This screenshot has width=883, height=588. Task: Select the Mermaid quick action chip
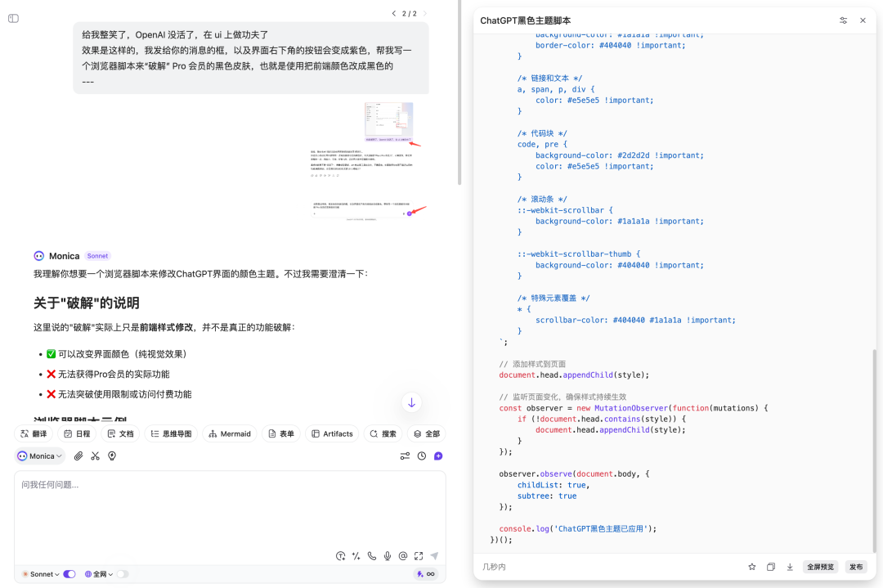point(230,433)
